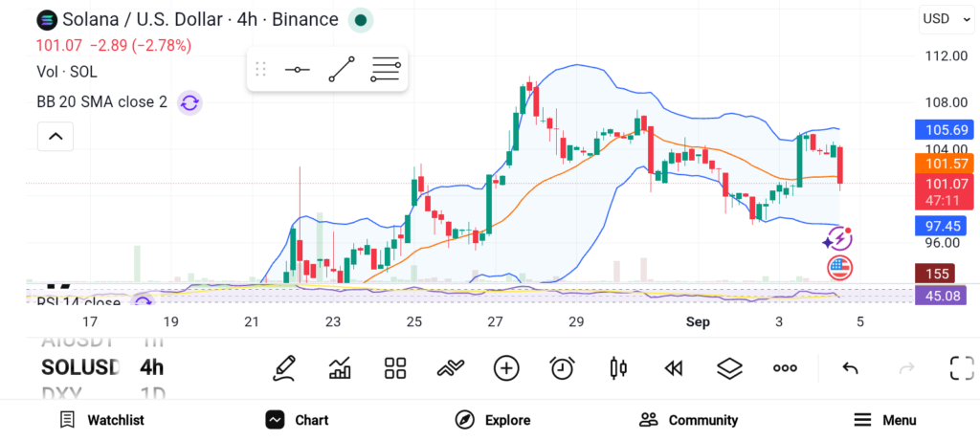This screenshot has height=441, width=980.
Task: Click the add plus circle icon
Action: pos(506,368)
